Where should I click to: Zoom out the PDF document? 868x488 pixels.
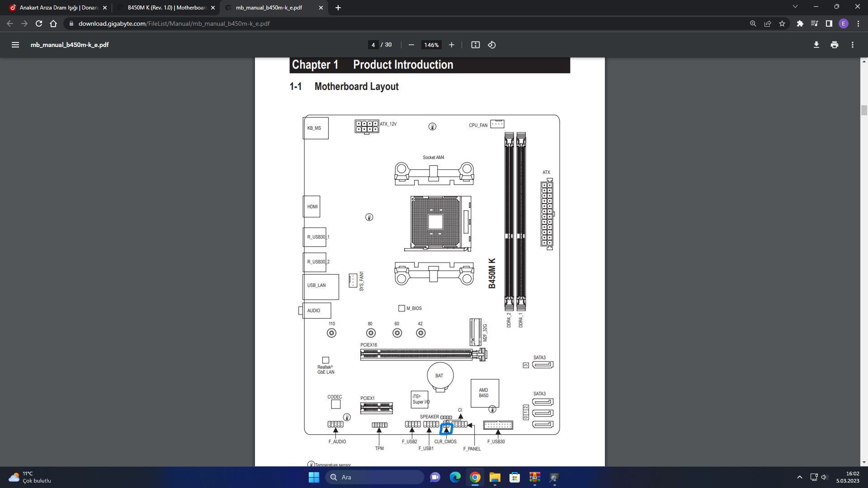tap(411, 45)
